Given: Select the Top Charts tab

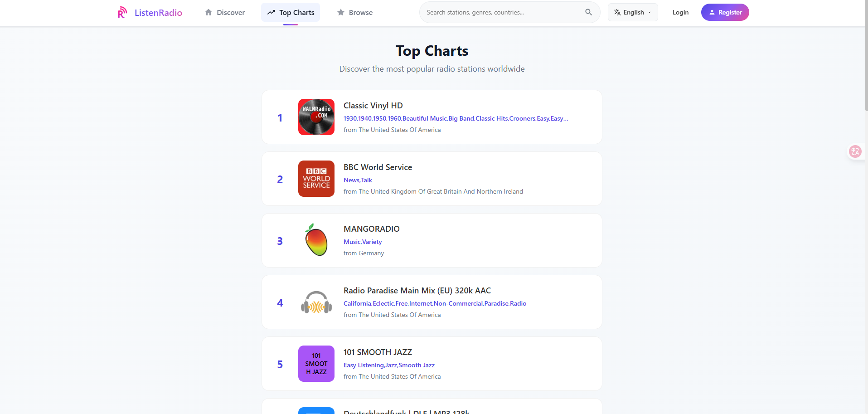Looking at the screenshot, I should tap(291, 12).
